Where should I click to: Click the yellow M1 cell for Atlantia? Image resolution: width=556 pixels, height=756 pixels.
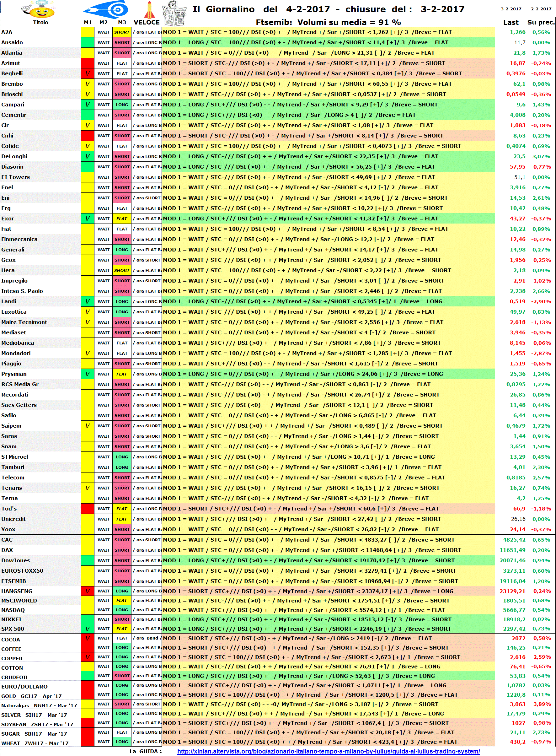(88, 53)
